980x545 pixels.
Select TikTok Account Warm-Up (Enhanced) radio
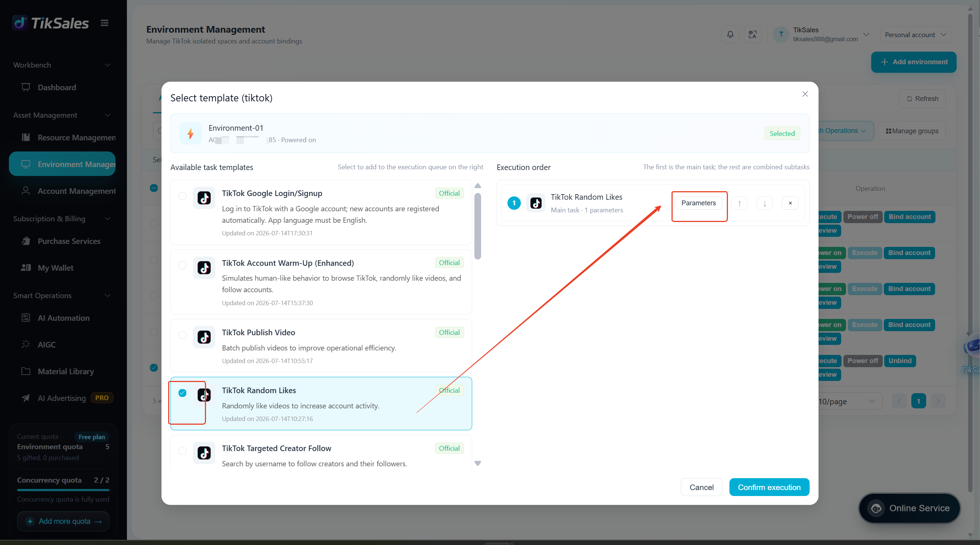[182, 265]
